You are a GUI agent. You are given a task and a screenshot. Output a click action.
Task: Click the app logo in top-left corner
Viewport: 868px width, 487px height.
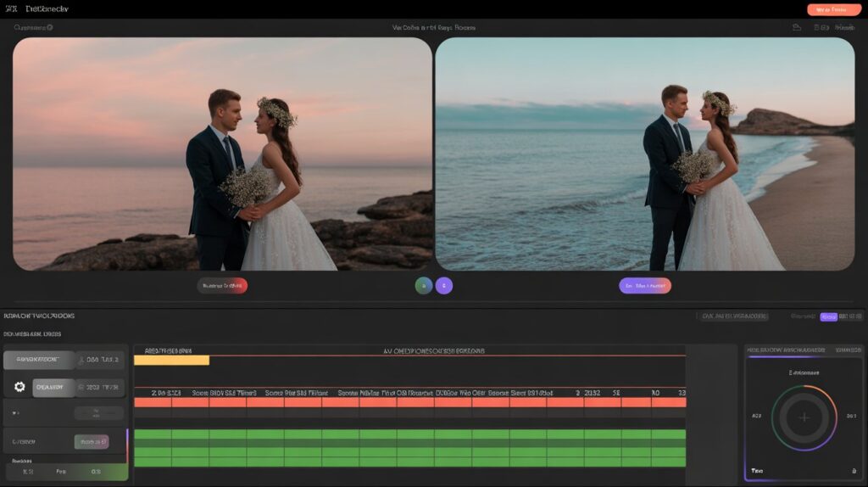11,8
